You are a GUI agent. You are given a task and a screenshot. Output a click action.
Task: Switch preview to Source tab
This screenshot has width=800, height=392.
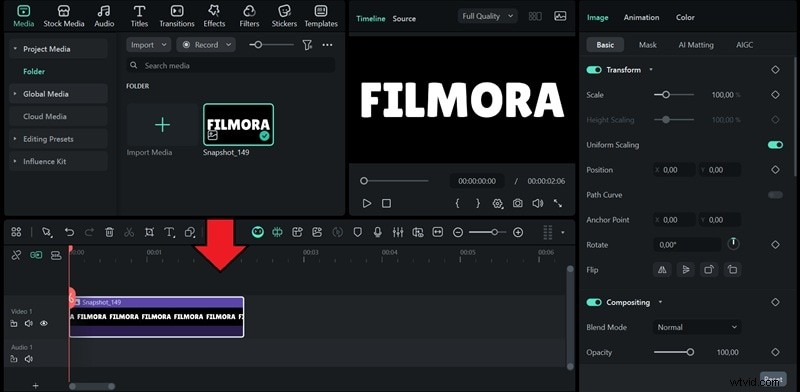pos(404,18)
